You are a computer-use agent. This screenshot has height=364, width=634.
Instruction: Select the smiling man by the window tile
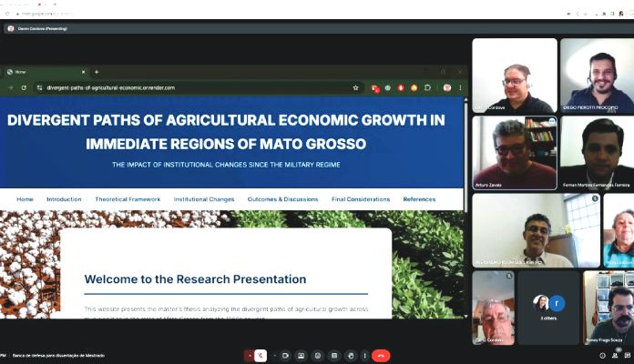(x=537, y=230)
